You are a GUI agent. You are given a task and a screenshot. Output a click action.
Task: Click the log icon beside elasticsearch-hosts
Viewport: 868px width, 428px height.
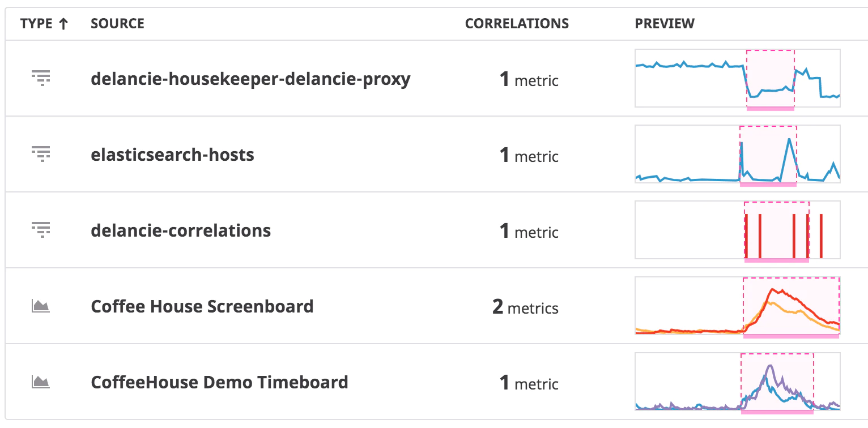tap(41, 154)
